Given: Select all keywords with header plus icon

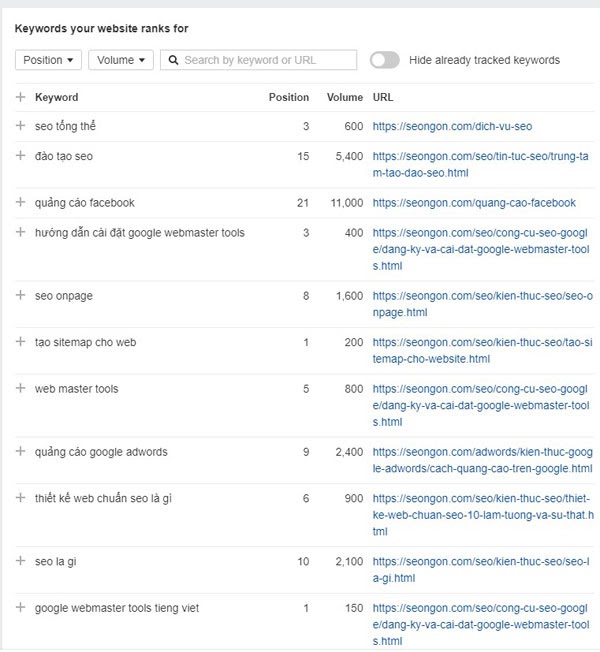Looking at the screenshot, I should point(20,97).
